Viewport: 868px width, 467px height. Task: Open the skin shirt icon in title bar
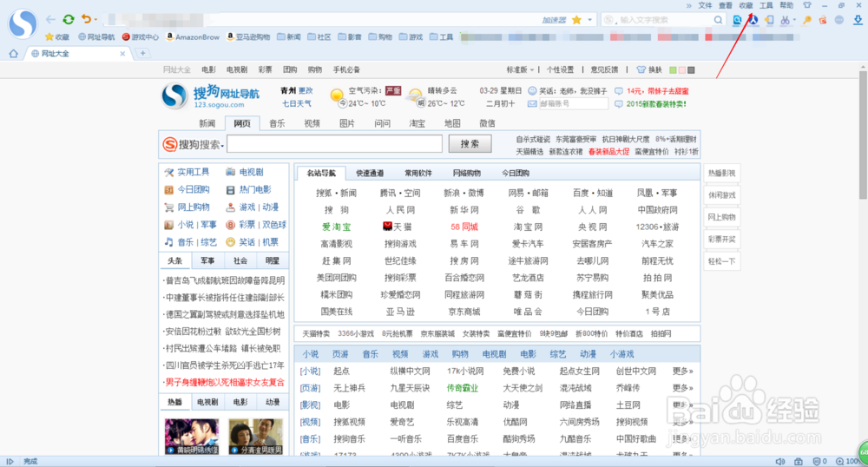click(807, 5)
